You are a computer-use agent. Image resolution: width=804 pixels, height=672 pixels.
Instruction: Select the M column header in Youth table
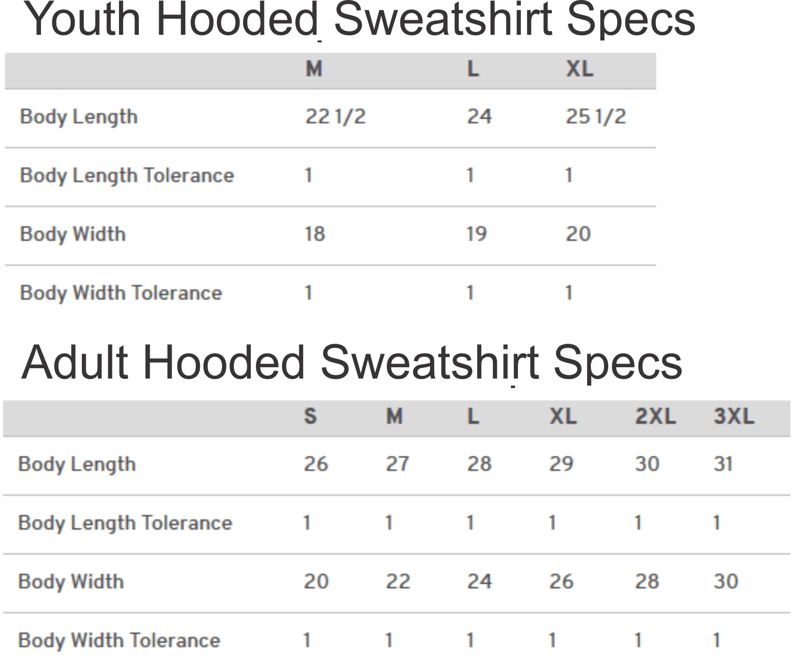[x=314, y=70]
